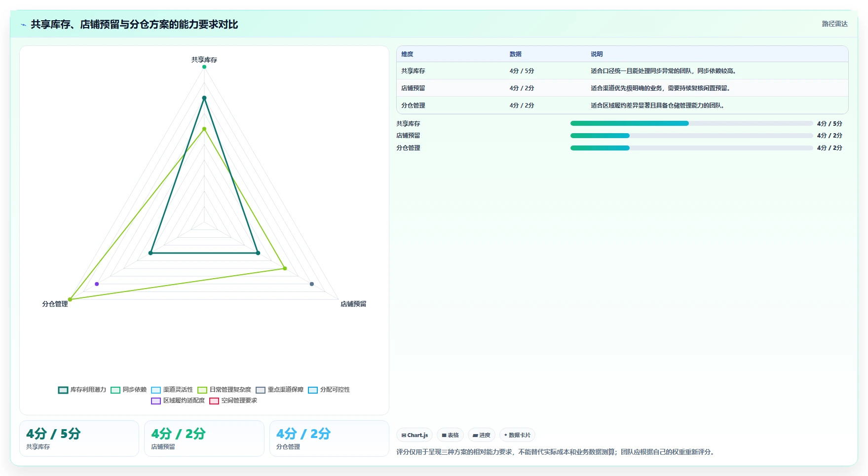Hide the 日常管理复杂度 legend series
Image resolution: width=868 pixels, height=476 pixels.
tap(224, 390)
